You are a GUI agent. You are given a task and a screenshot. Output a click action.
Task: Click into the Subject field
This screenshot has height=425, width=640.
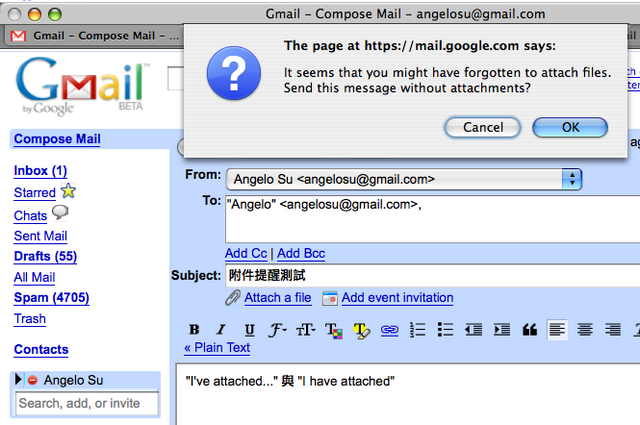pyautogui.click(x=433, y=276)
